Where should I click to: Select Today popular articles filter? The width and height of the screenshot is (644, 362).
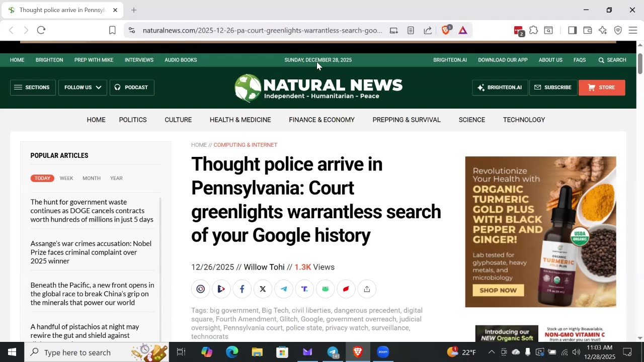(x=42, y=178)
